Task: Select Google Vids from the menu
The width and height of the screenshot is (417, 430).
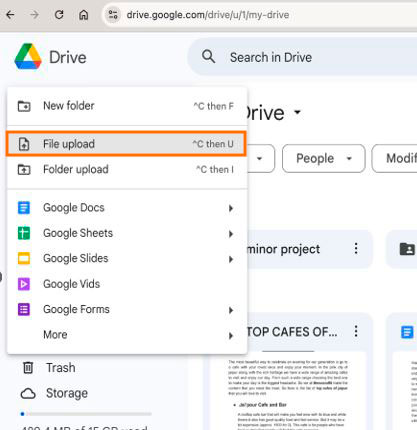Action: pos(127,284)
